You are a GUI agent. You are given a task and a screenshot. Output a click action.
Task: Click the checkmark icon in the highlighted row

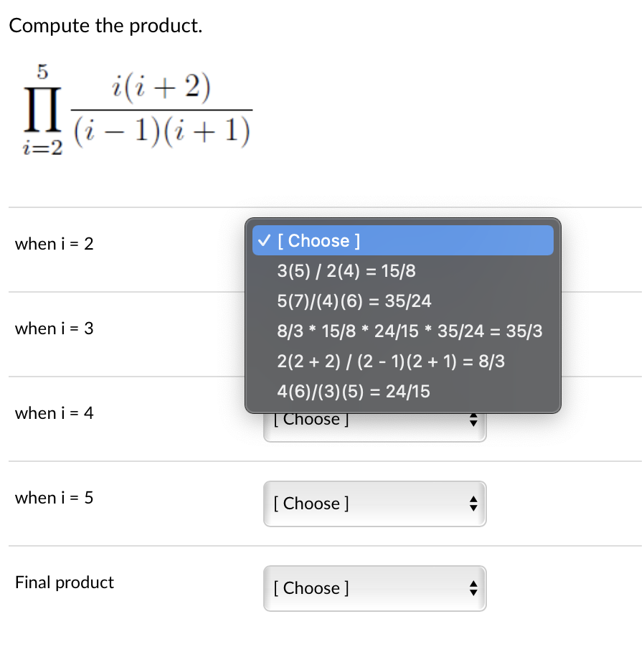[x=264, y=240]
